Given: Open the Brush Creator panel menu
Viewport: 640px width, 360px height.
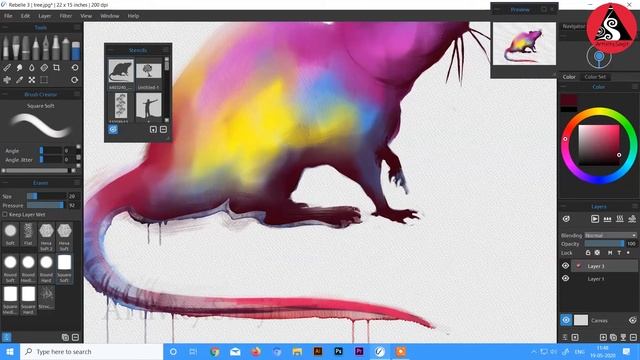Looking at the screenshot, I should tap(77, 94).
